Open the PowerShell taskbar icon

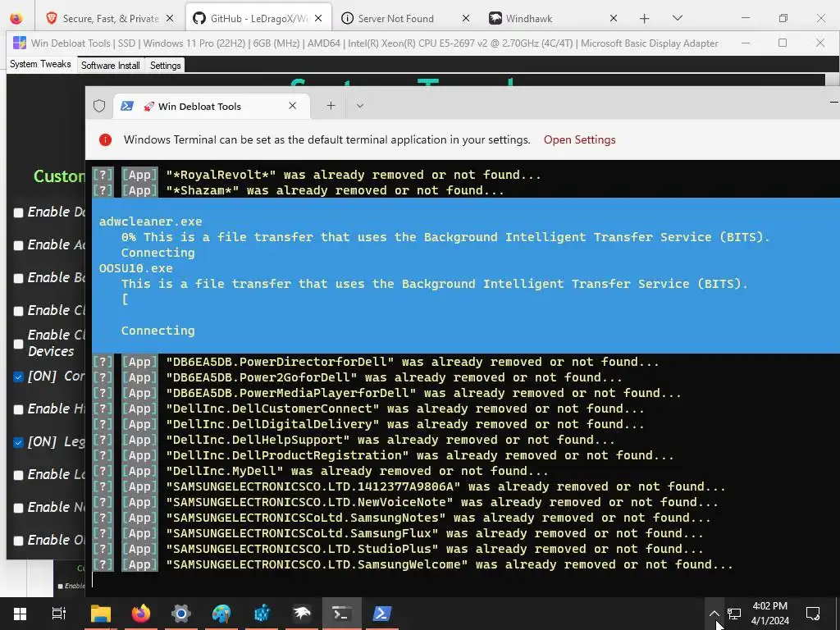point(381,613)
